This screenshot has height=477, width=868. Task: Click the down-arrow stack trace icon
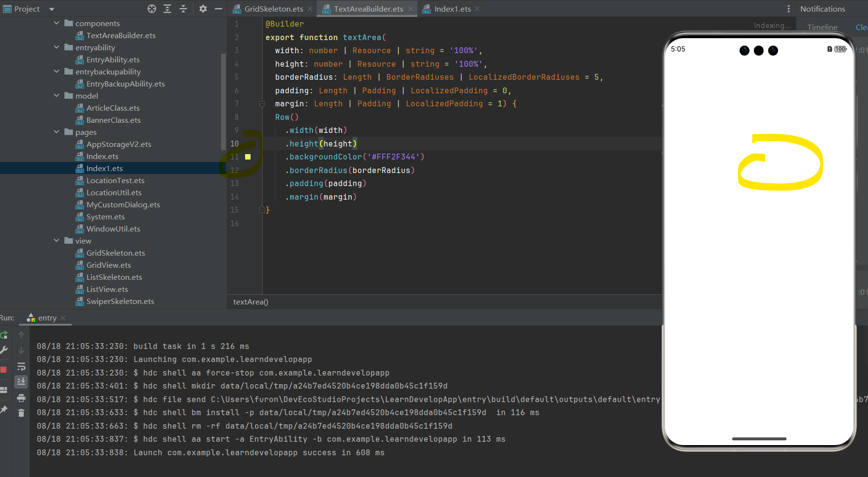coord(21,350)
